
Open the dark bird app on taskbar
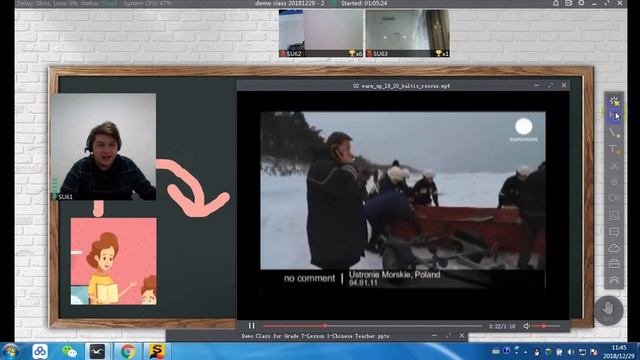(x=97, y=351)
